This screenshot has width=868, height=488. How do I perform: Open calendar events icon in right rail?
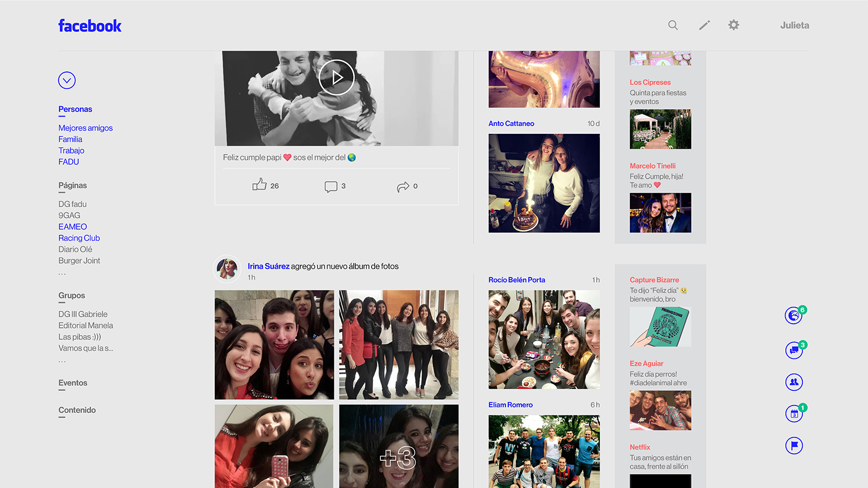pos(794,414)
